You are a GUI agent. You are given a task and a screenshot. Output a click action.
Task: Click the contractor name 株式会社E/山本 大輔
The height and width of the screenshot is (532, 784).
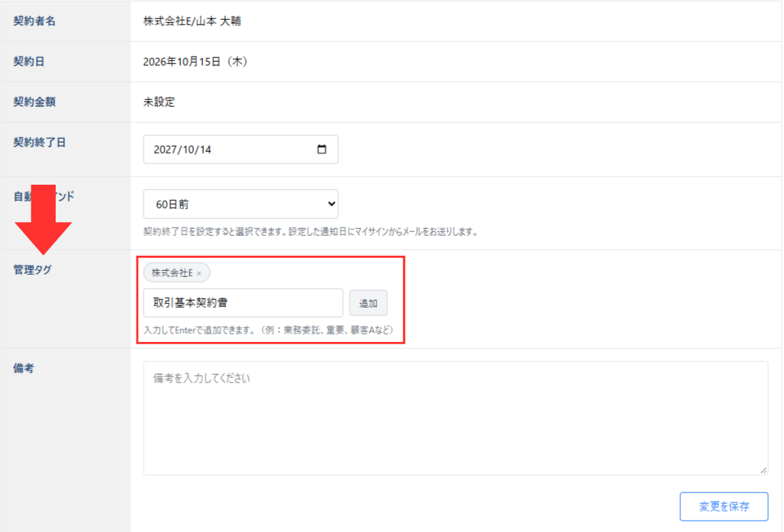(192, 21)
